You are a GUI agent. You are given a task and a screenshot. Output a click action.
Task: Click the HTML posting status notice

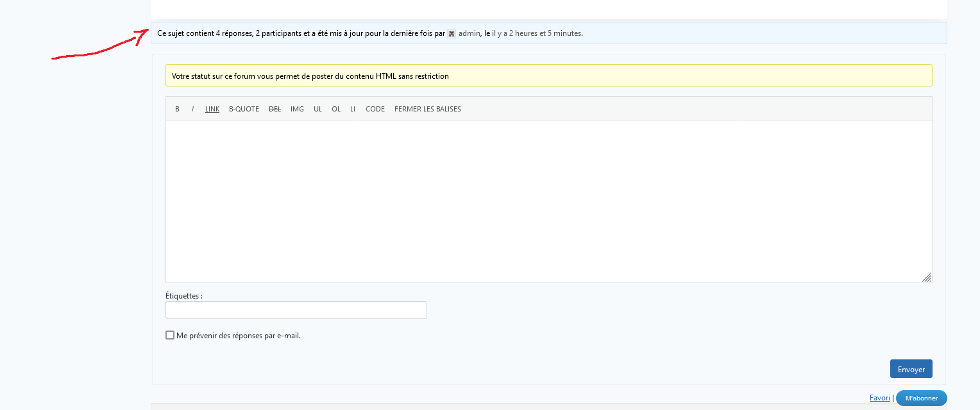pos(548,76)
